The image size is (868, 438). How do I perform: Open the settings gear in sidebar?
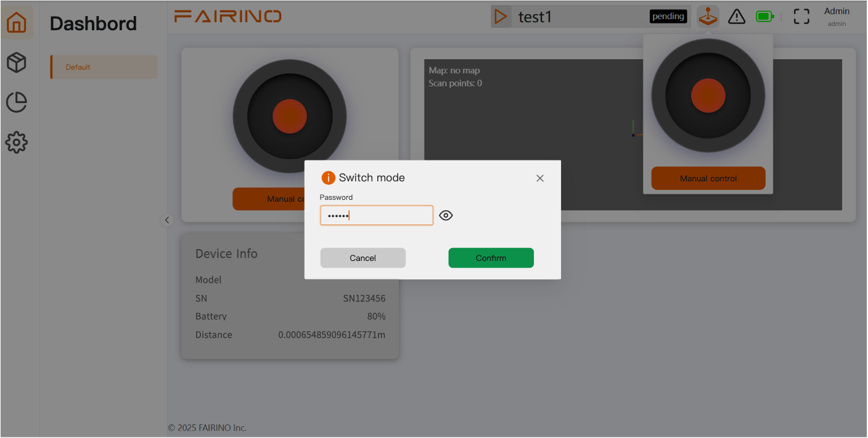(17, 143)
